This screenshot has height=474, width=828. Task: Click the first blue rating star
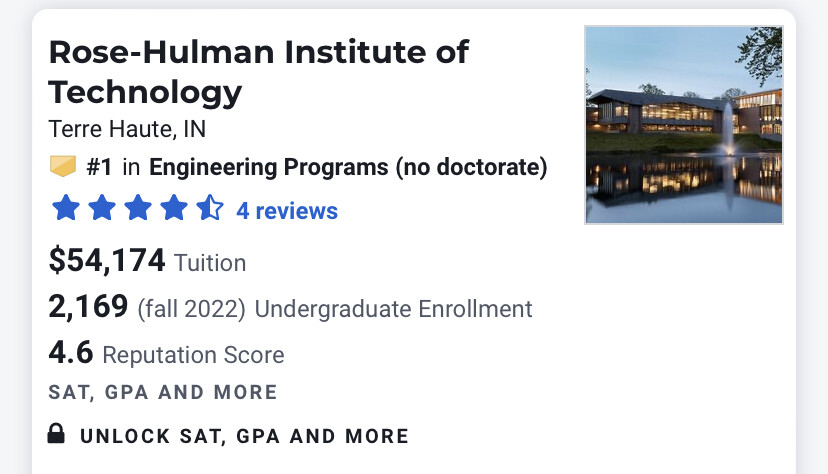point(66,209)
